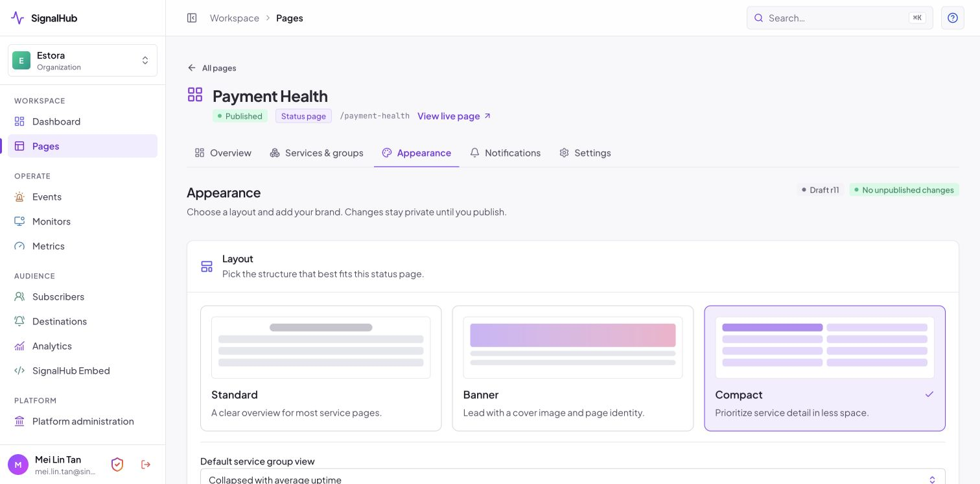Click the /payment-health slug text

point(375,116)
